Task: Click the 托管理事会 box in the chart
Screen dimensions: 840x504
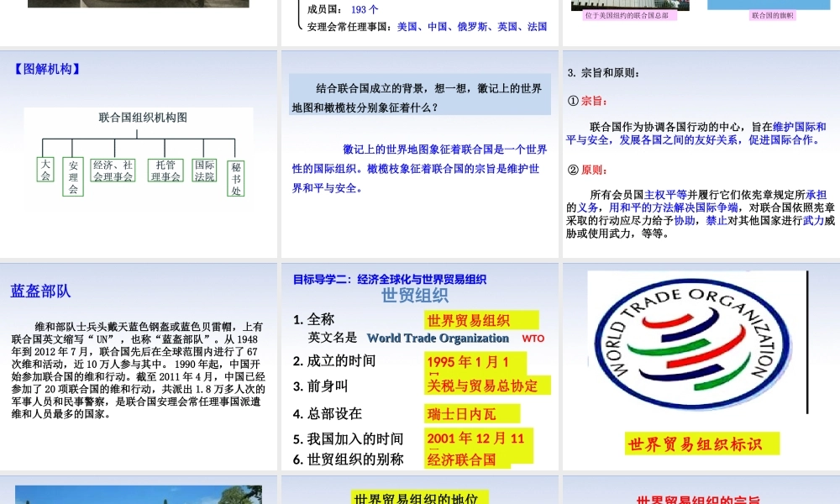Action: pyautogui.click(x=165, y=171)
